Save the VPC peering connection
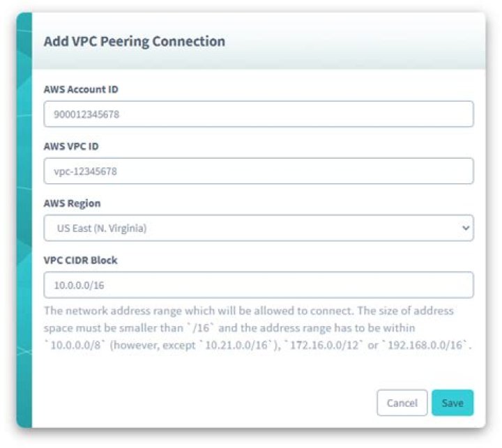Image resolution: width=502 pixels, height=448 pixels. click(452, 403)
